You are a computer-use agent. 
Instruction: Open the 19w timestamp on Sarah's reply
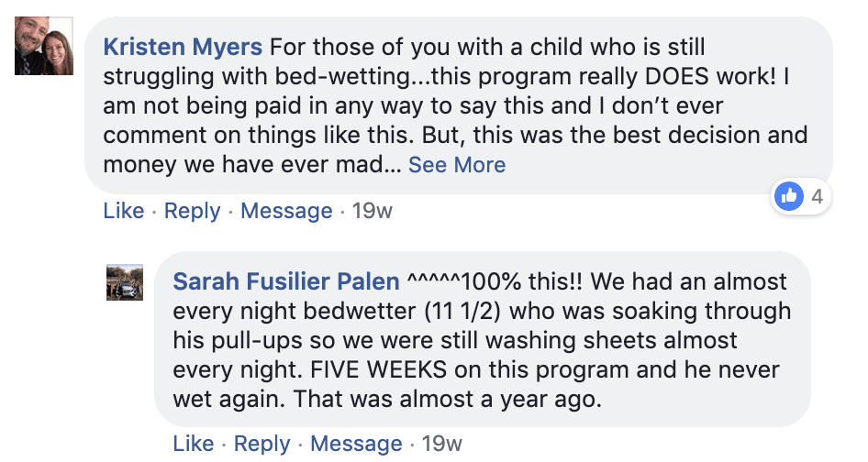click(441, 444)
